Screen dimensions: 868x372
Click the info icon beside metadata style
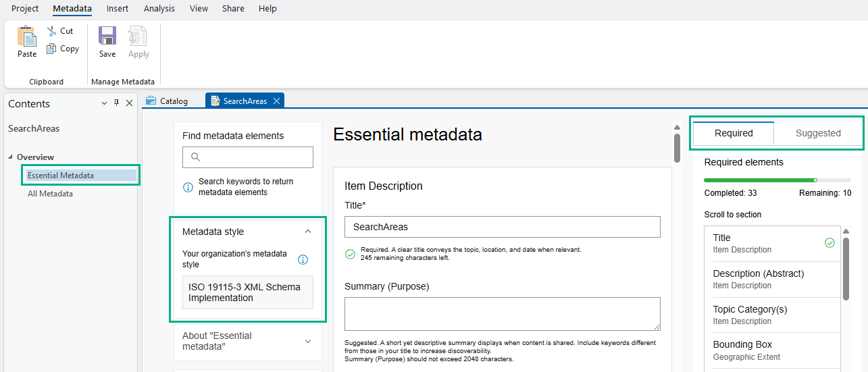tap(303, 259)
